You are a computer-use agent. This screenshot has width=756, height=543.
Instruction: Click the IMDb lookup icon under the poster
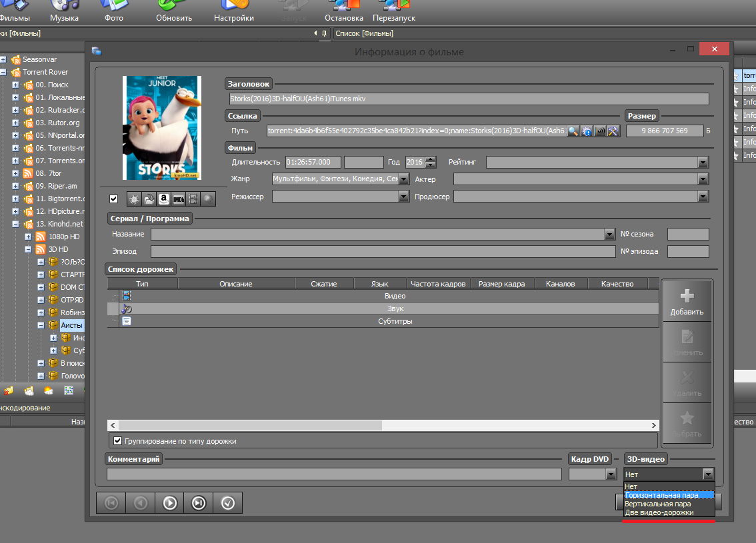[178, 199]
